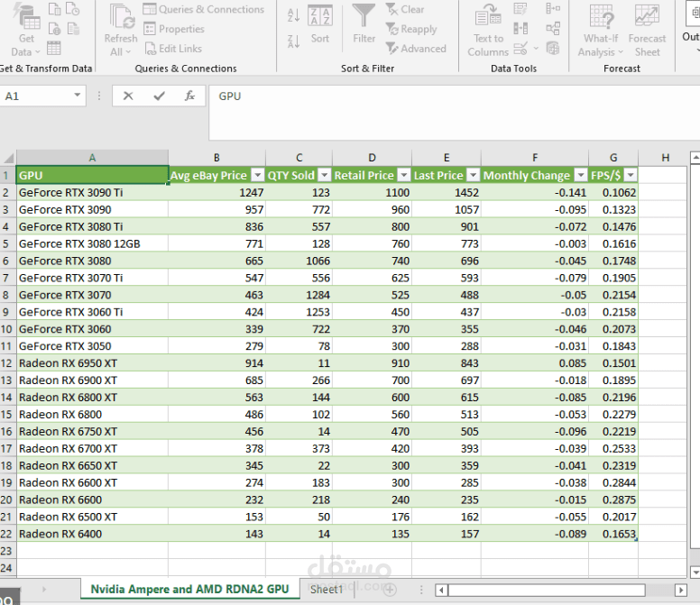Click the Data Validation icon
Screen dimensions: 700x605
click(520, 48)
